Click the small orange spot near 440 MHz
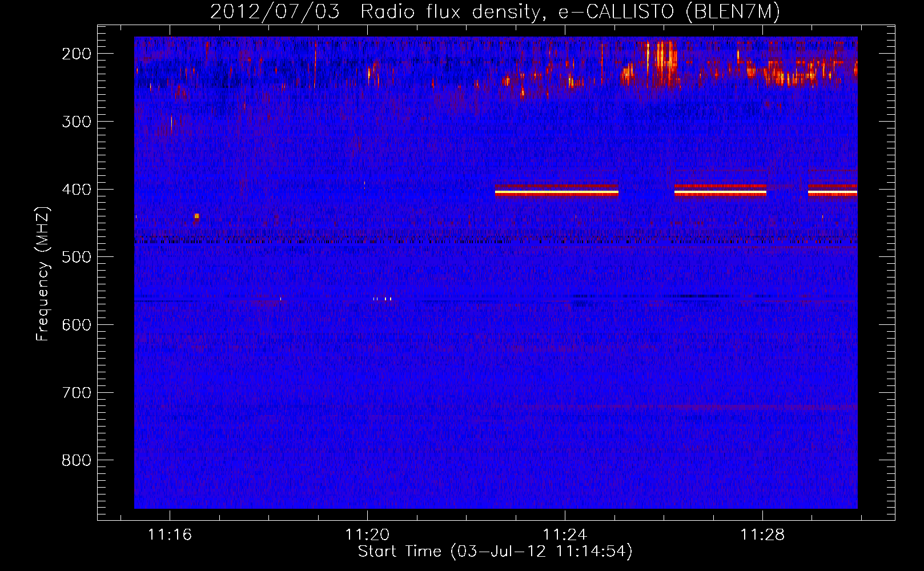The height and width of the screenshot is (571, 924). tap(196, 216)
